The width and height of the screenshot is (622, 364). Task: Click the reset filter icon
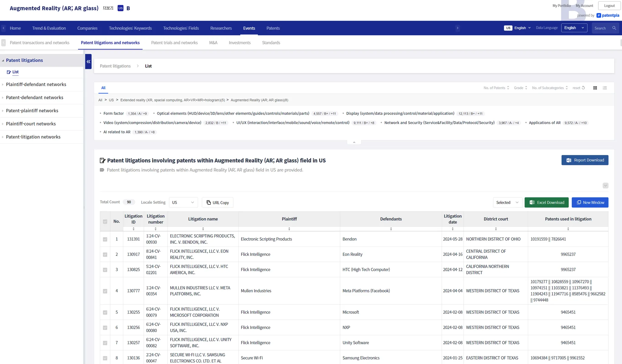click(x=583, y=88)
